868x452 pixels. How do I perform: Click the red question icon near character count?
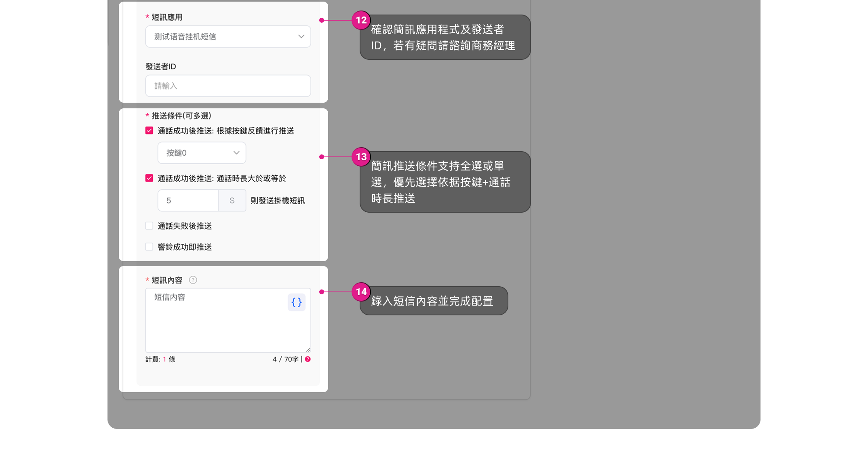coord(308,359)
